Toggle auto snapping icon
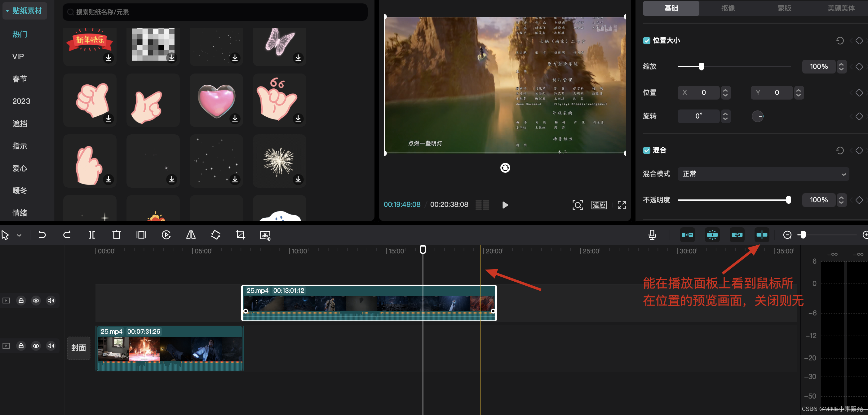Image resolution: width=868 pixels, height=415 pixels. point(712,234)
